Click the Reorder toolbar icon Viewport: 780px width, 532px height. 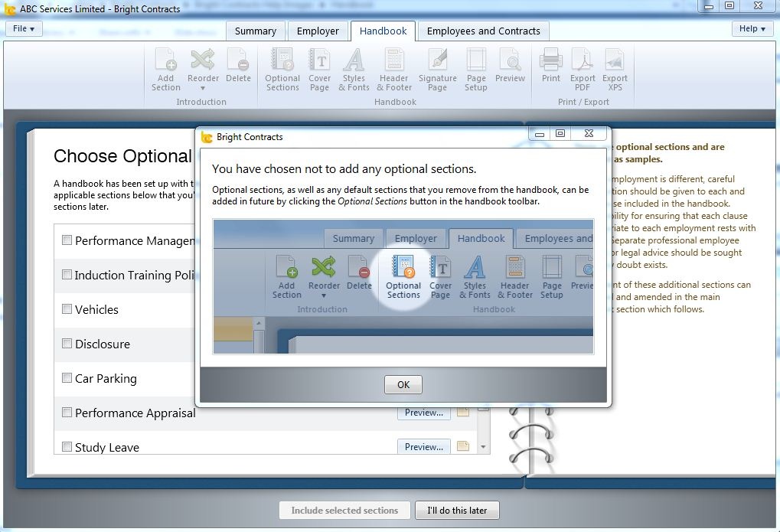pyautogui.click(x=203, y=69)
